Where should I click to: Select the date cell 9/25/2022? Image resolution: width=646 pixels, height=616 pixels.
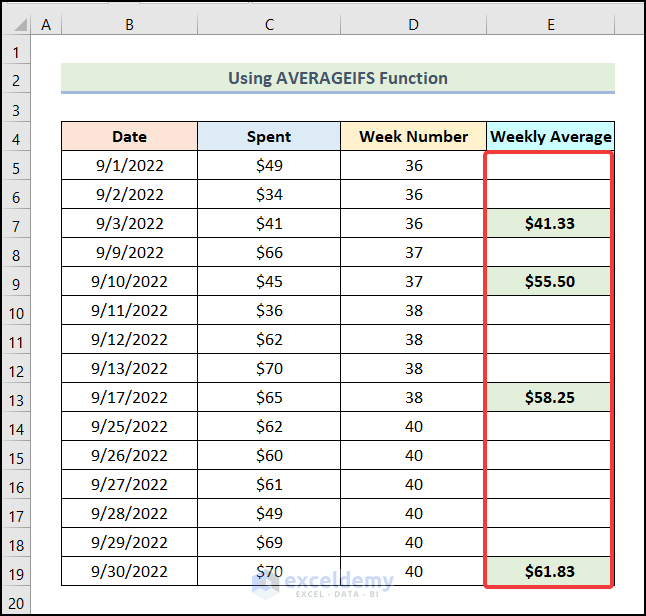point(129,426)
